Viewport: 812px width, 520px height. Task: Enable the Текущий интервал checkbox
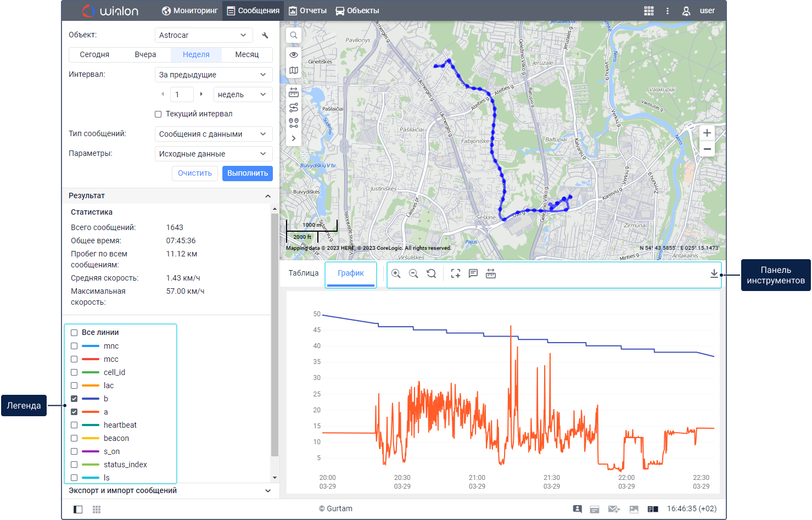click(158, 114)
